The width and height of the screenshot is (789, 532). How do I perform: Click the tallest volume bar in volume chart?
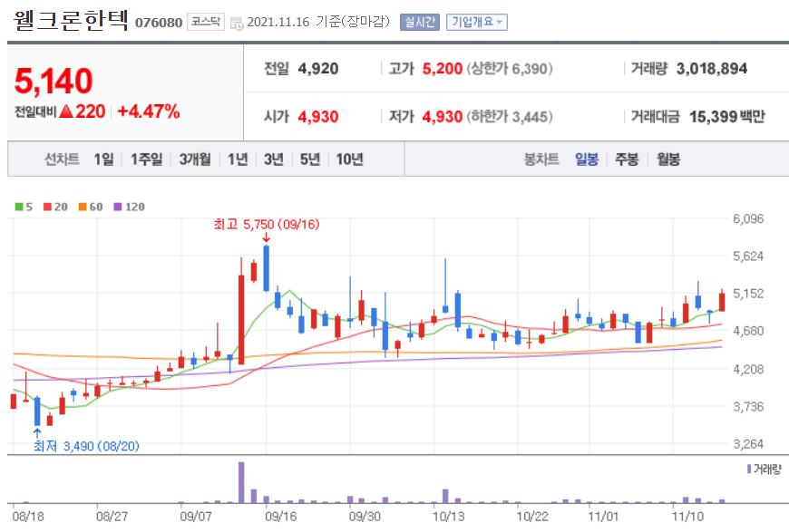(241, 482)
